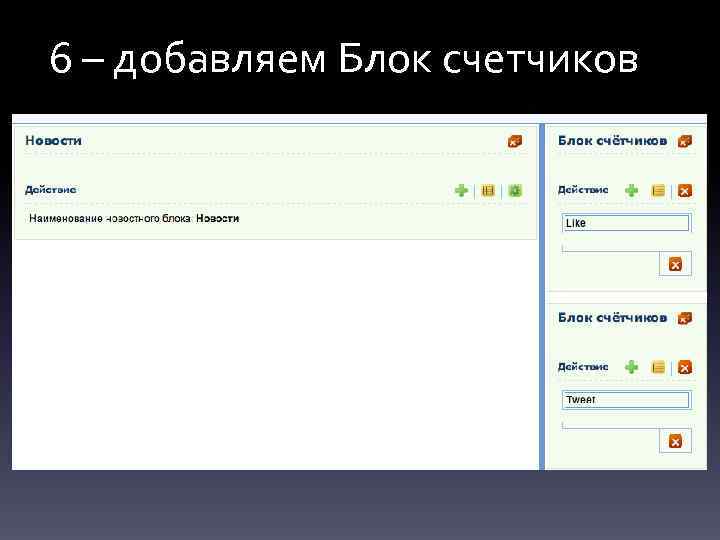
Task: Click orange delete icon above Like field
Action: [x=685, y=190]
